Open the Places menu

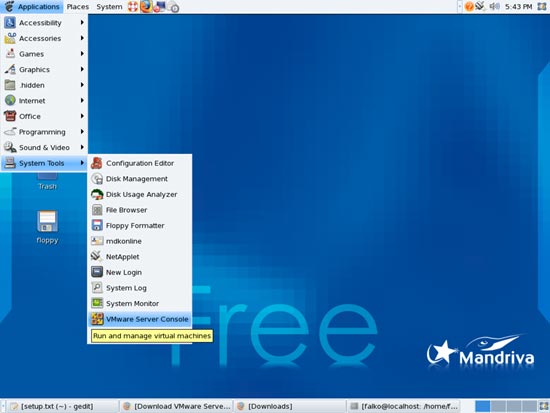tap(78, 7)
